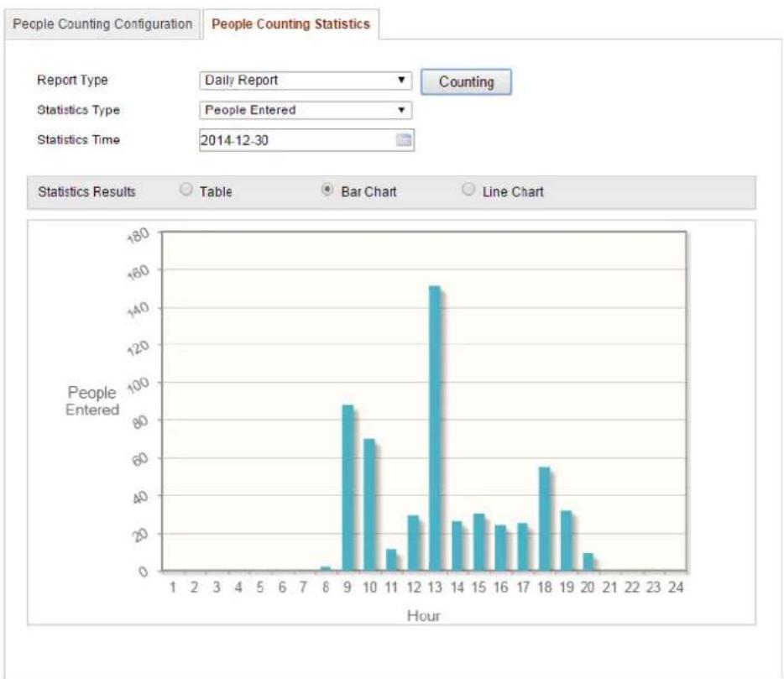Click the hour 5 x-axis label
The width and height of the screenshot is (784, 679).
click(260, 587)
